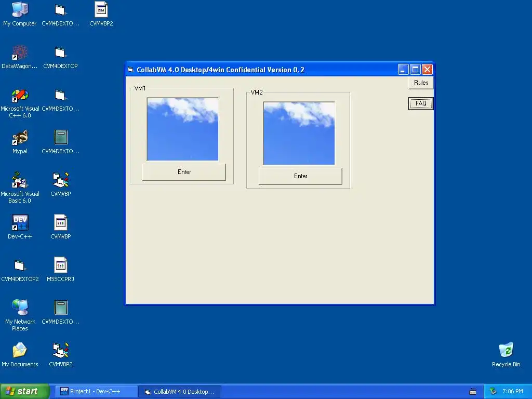Click the keyboard icon in the taskbar
Screen dimensions: 532x399
coord(473,392)
